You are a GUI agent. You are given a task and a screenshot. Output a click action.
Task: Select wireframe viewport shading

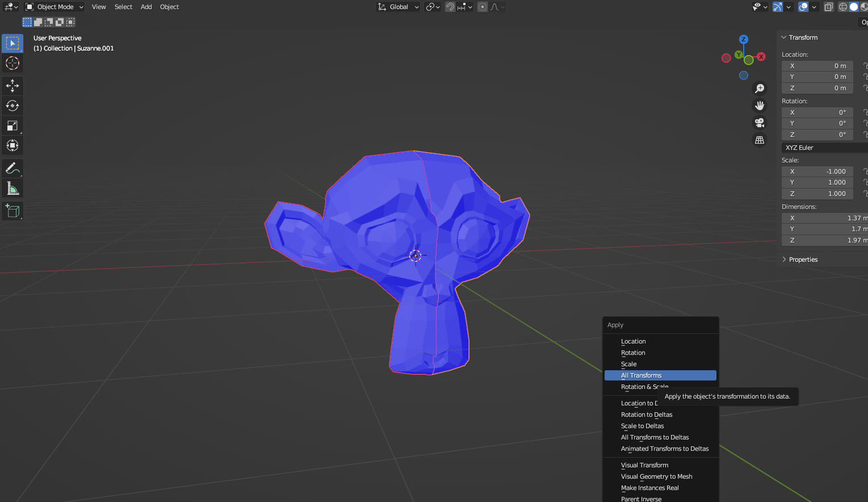843,7
